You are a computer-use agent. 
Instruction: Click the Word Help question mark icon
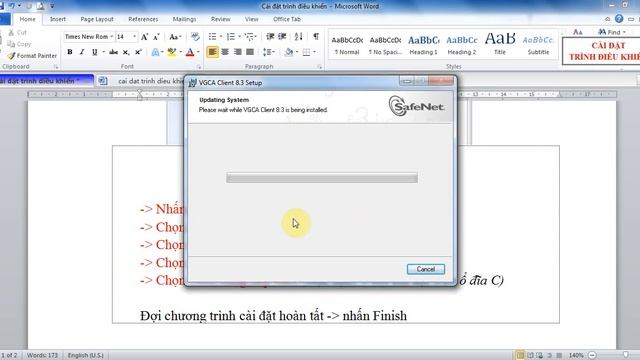[x=619, y=19]
